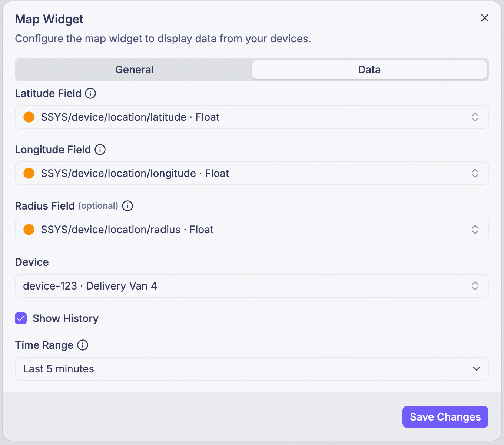Click the orange dot in the longitude field
The image size is (504, 445).
(29, 173)
